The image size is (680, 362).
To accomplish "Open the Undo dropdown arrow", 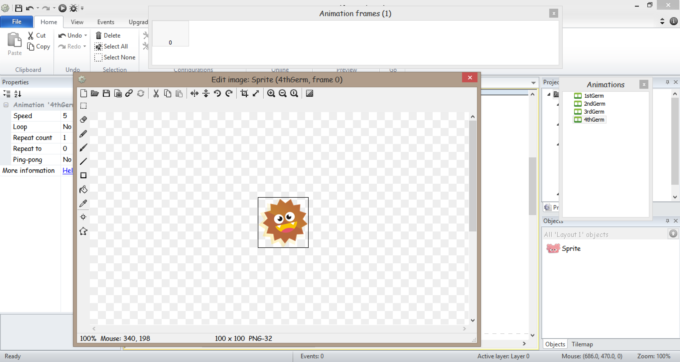I will [85, 36].
